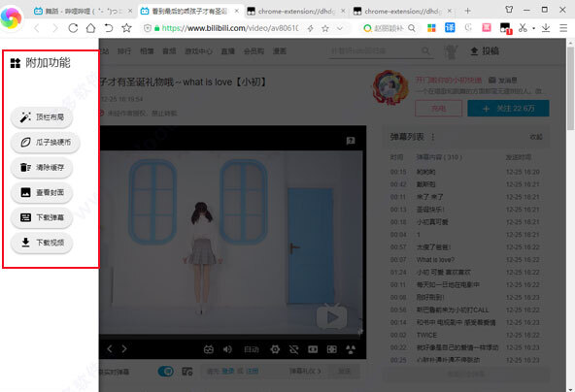Click the undo restore-tab arrow icon

[x=109, y=28]
